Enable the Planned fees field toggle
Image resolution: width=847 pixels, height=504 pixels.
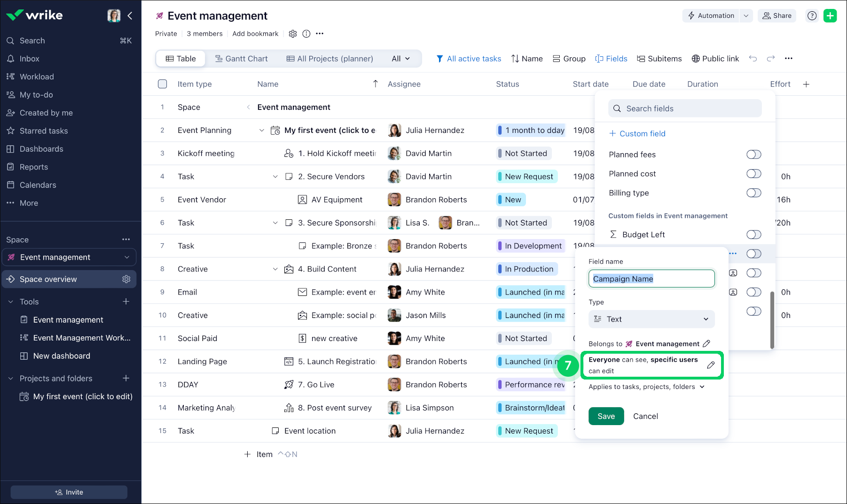(x=753, y=155)
